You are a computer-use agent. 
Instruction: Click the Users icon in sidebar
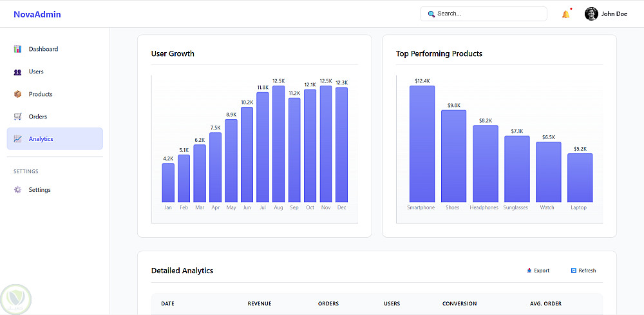18,72
